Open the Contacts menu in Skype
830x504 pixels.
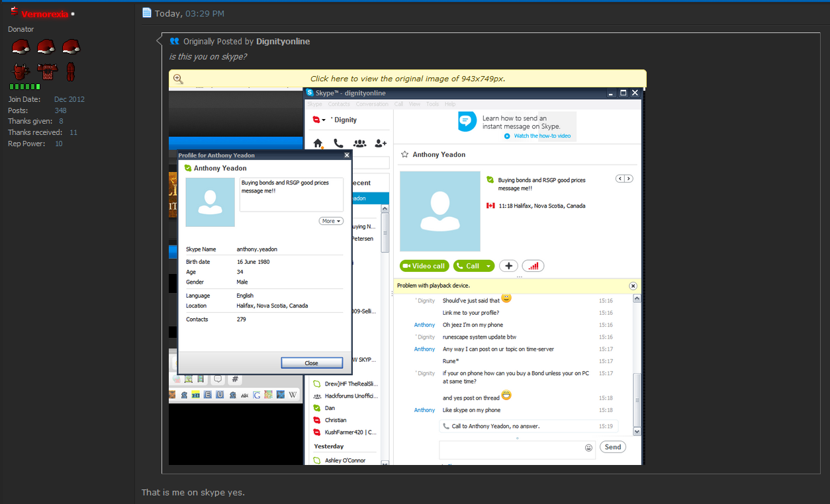339,104
